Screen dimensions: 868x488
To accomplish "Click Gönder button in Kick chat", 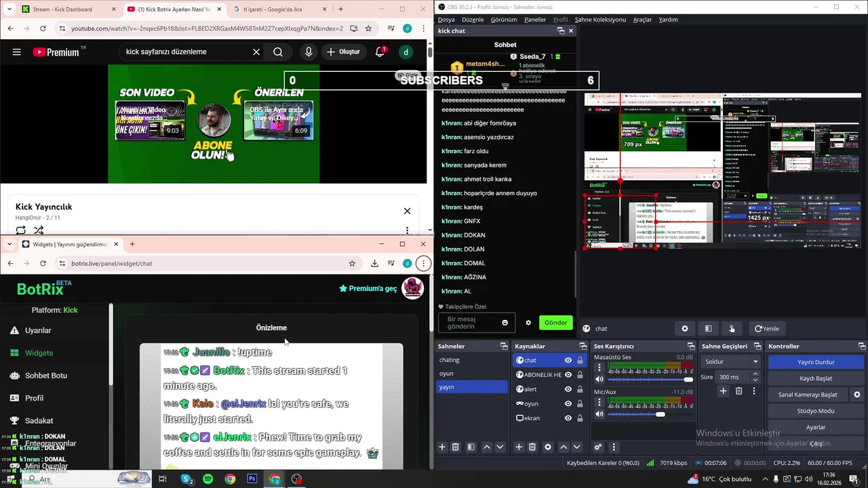I will pyautogui.click(x=555, y=323).
